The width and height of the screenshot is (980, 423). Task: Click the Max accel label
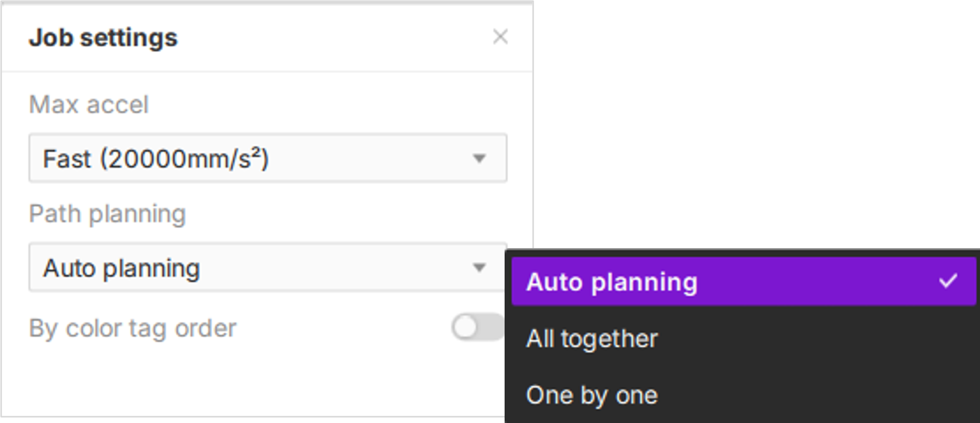pyautogui.click(x=89, y=105)
